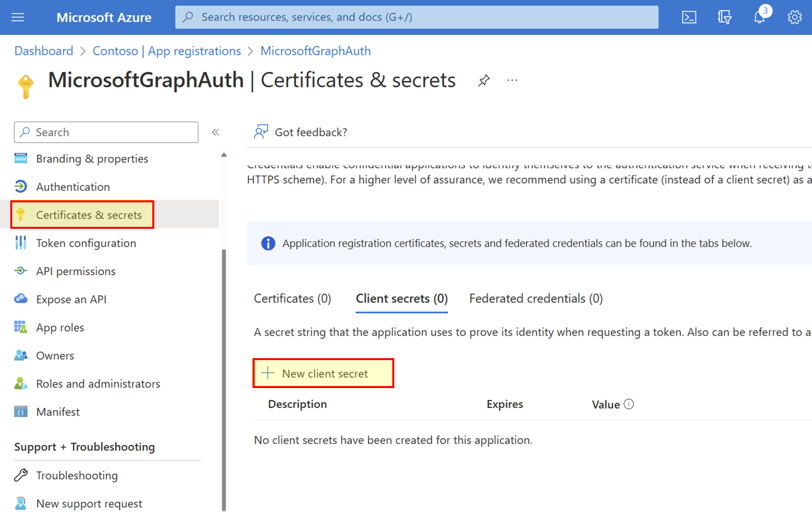Open notifications bell with 3 alerts

tap(760, 16)
